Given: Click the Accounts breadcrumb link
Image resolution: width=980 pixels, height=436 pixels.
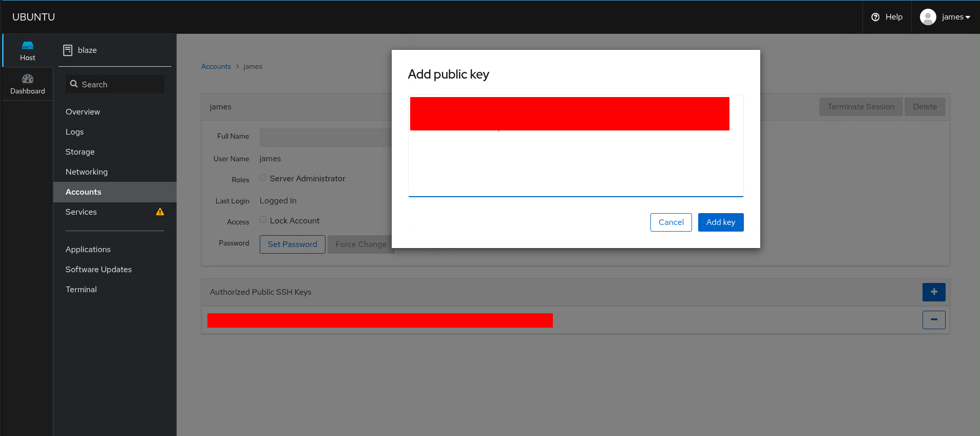Looking at the screenshot, I should tap(216, 67).
